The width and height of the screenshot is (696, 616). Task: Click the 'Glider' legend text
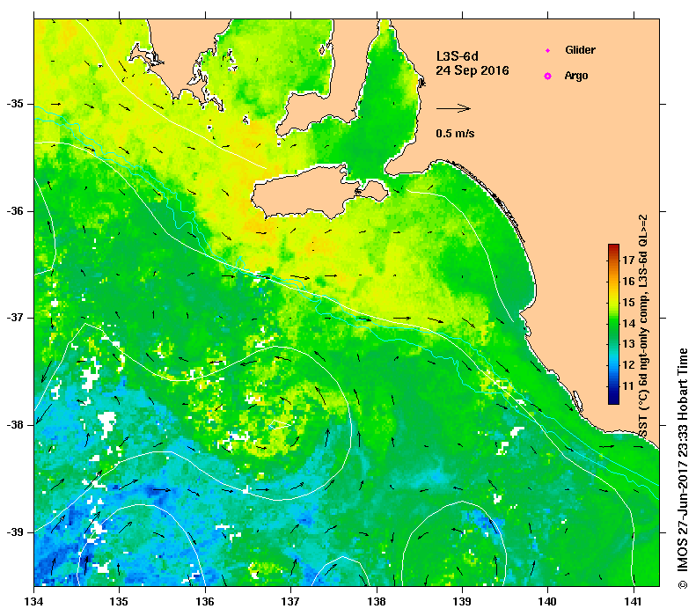[580, 49]
